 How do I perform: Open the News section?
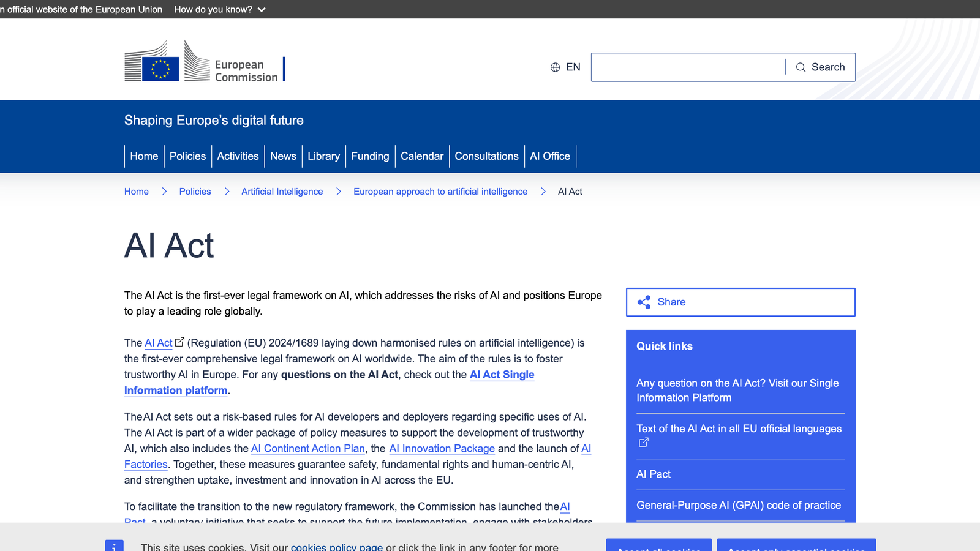click(283, 156)
